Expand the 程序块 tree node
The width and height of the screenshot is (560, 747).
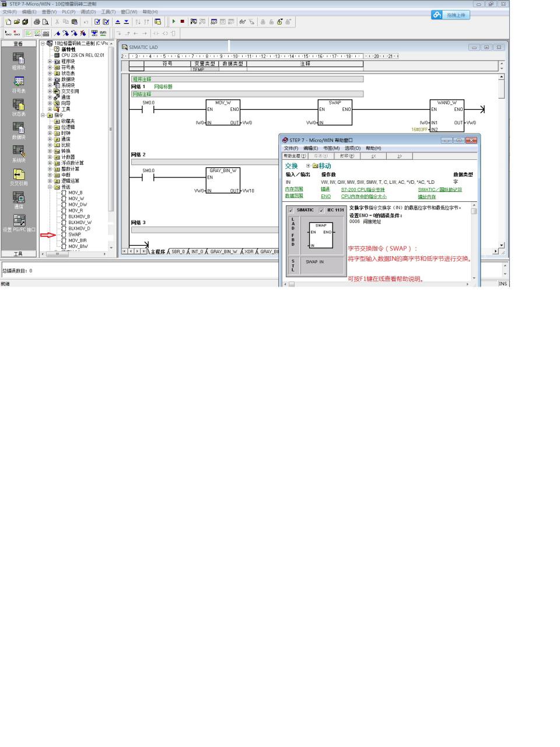pos(50,61)
